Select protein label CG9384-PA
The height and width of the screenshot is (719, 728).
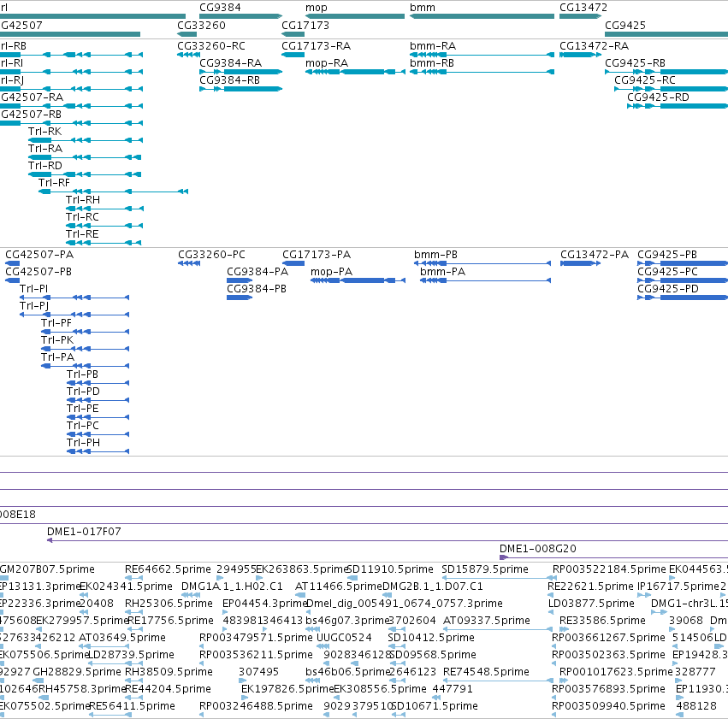tap(257, 272)
